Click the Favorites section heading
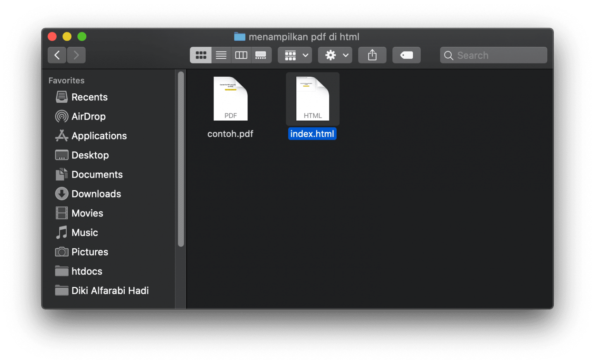 (x=67, y=81)
